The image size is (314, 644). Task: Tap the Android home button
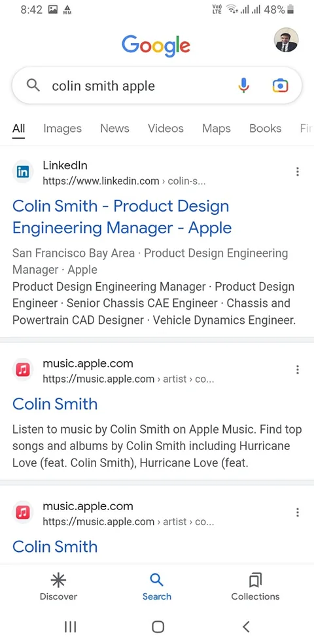[158, 626]
